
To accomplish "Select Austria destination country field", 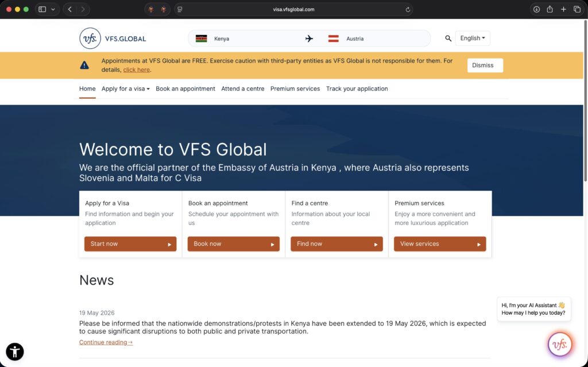I will point(377,38).
